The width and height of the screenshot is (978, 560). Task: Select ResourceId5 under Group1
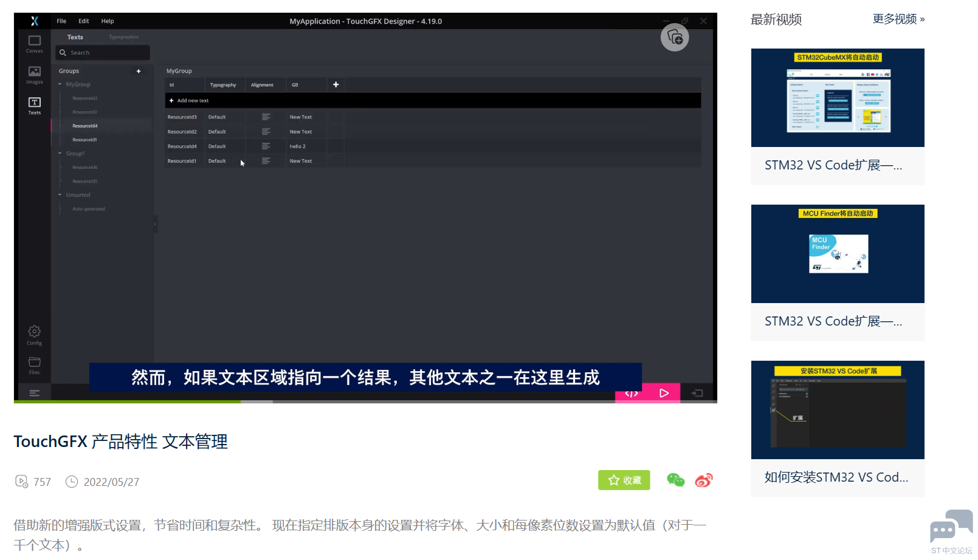[85, 181]
